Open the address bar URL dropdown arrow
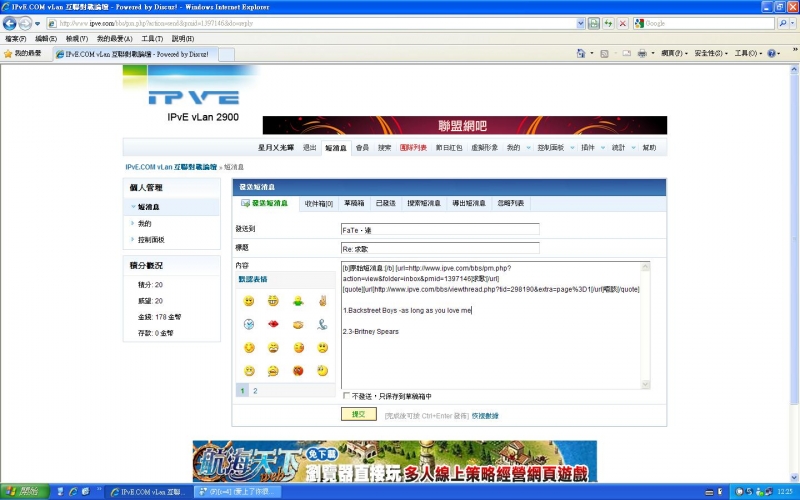 click(581, 23)
